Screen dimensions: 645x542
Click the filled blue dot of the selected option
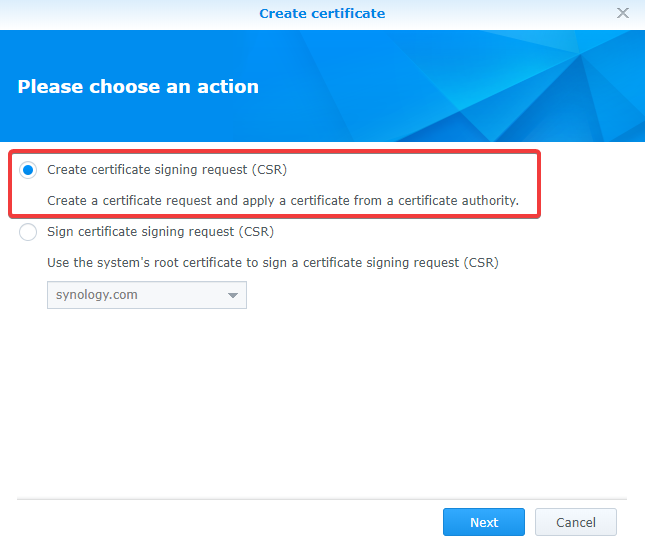[x=28, y=170]
